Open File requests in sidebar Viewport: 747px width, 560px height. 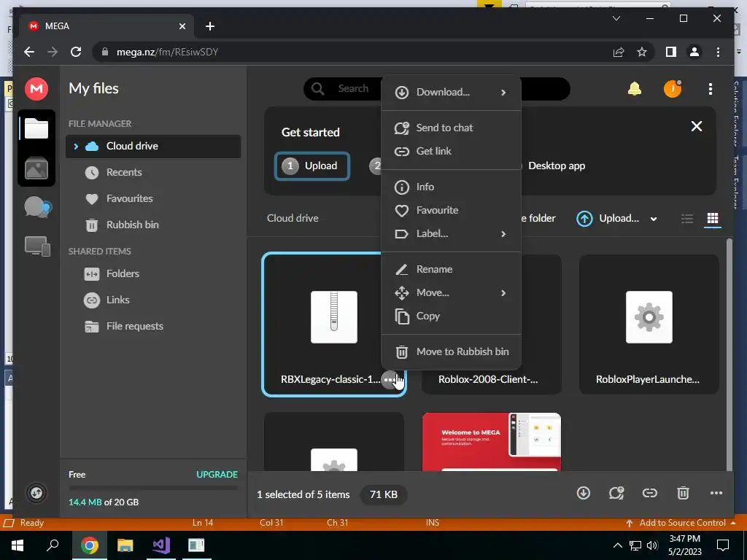[x=153, y=326]
